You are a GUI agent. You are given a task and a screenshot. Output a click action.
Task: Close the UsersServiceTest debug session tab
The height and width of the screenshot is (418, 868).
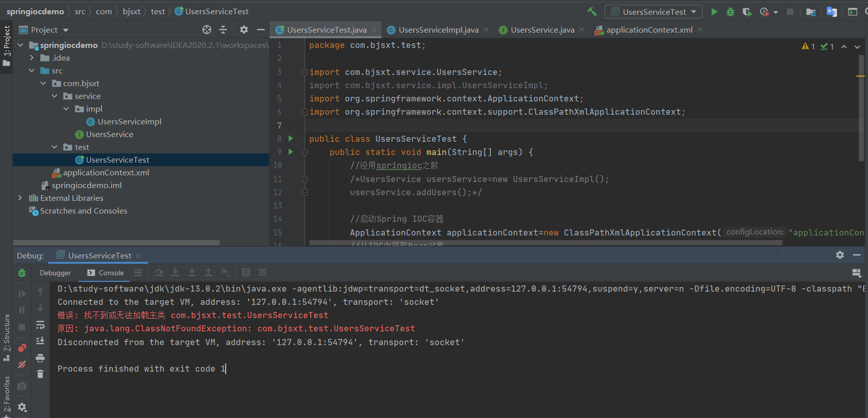click(x=139, y=255)
